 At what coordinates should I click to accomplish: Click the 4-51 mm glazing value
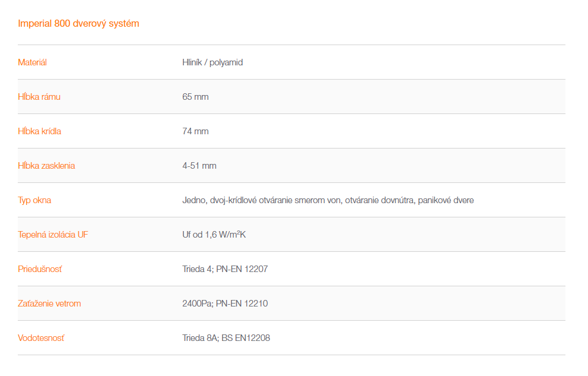tap(199, 166)
